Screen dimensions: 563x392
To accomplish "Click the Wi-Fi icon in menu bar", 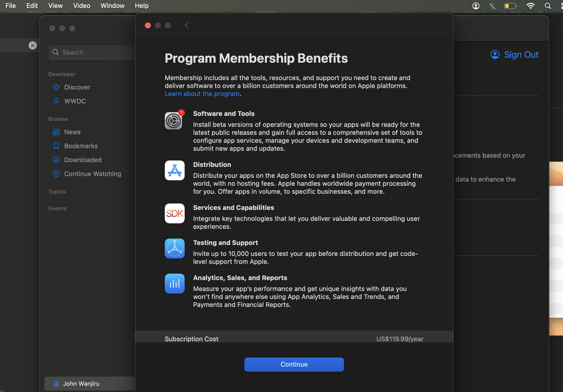I will click(531, 6).
